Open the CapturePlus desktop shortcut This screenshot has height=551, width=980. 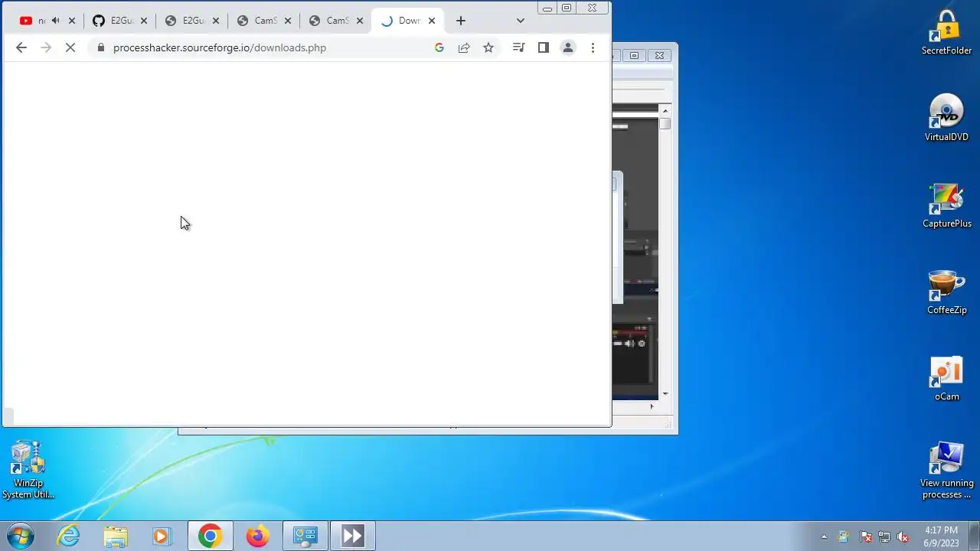(x=947, y=205)
